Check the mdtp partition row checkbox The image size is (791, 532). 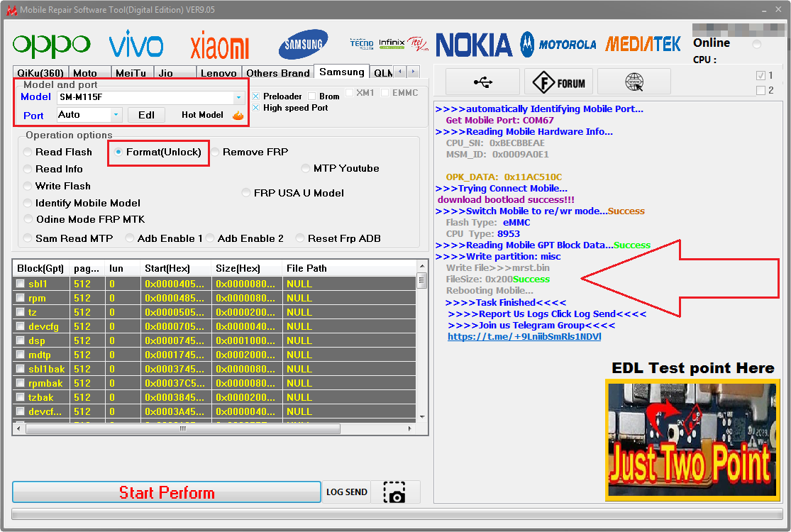pyautogui.click(x=20, y=355)
